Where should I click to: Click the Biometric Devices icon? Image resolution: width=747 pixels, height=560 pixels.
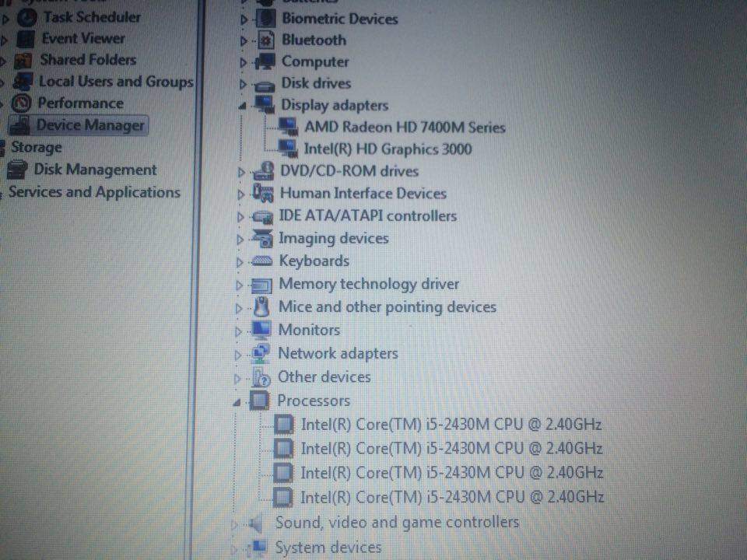tap(266, 19)
